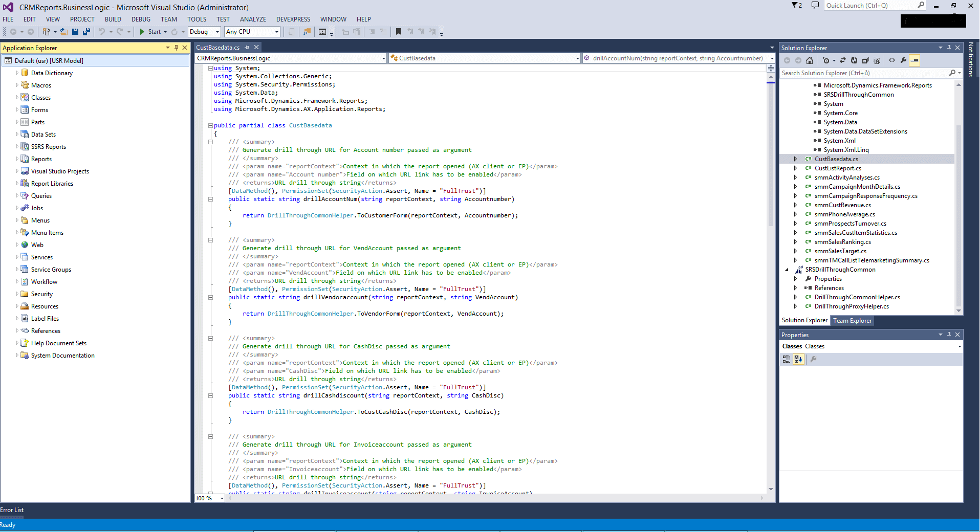Open the Any CPU platform dropdown
The width and height of the screenshot is (980, 532).
pyautogui.click(x=252, y=32)
